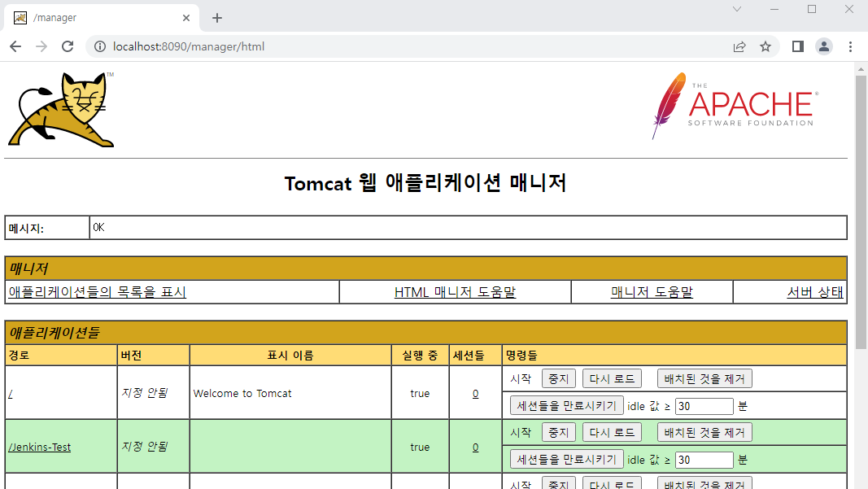Image resolution: width=868 pixels, height=489 pixels.
Task: Open sessions count for root application
Action: [476, 394]
